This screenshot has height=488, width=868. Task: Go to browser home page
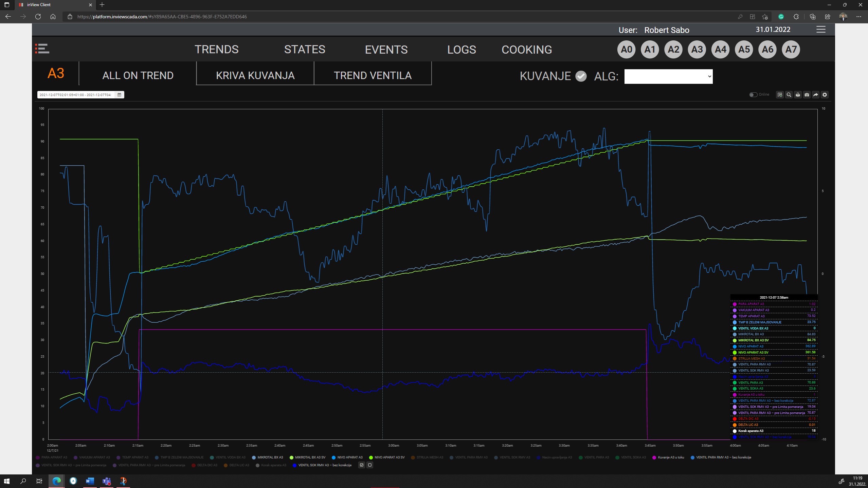[53, 16]
